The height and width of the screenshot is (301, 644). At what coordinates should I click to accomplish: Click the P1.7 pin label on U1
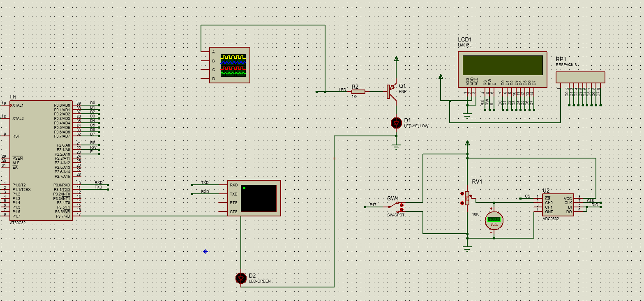pos(16,216)
